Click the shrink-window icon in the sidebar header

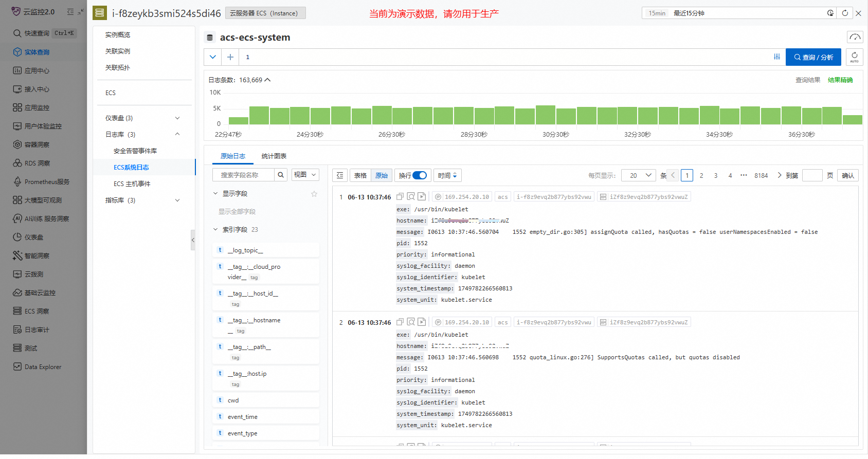[x=81, y=12]
